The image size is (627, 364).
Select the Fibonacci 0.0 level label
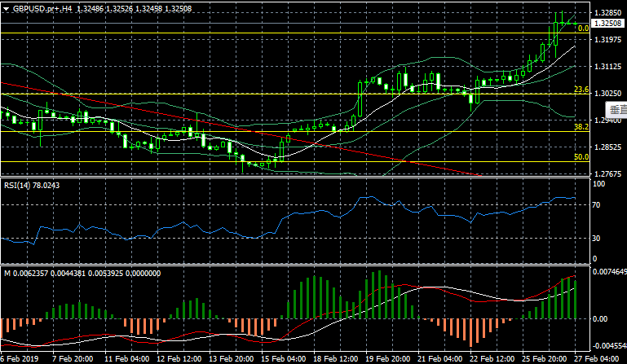click(x=584, y=29)
